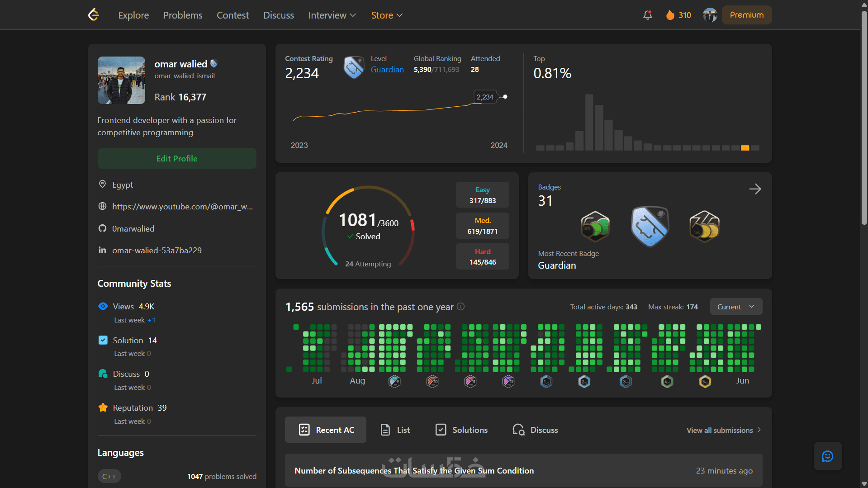868x488 pixels.
Task: Click the Guardian badge in Badges panel
Action: click(650, 227)
